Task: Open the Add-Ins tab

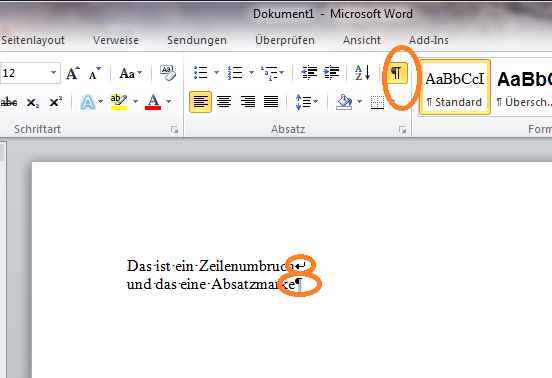Action: tap(429, 40)
